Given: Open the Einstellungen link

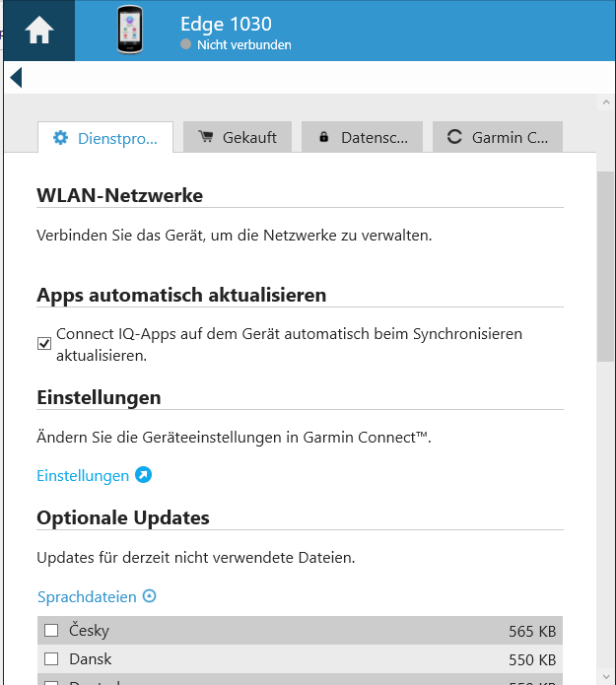Looking at the screenshot, I should click(83, 475).
